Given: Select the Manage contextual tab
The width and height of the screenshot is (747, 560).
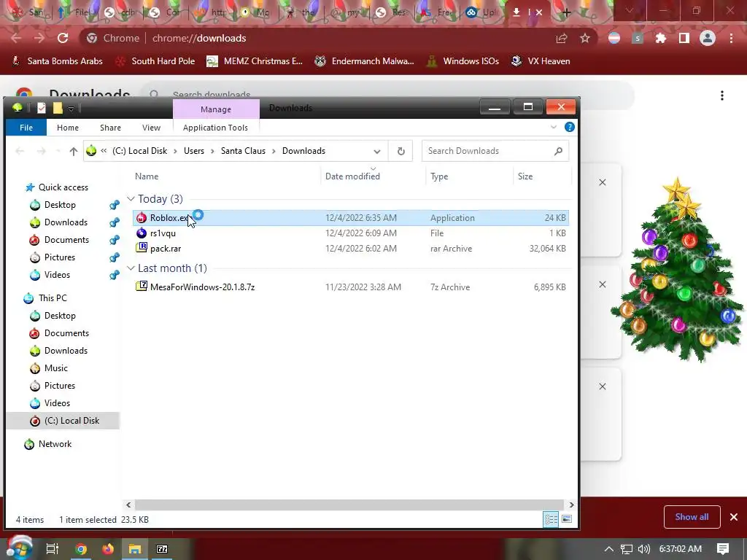Looking at the screenshot, I should (216, 109).
